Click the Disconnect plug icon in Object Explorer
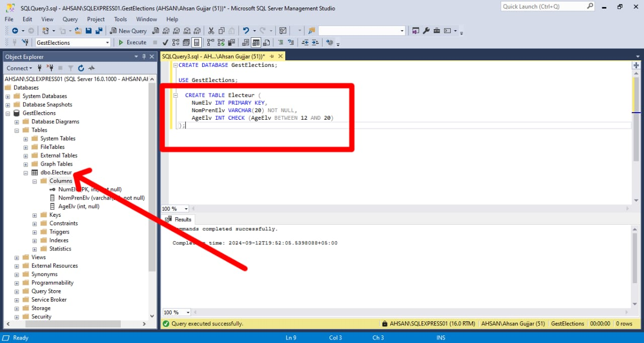The image size is (644, 343). (x=50, y=68)
